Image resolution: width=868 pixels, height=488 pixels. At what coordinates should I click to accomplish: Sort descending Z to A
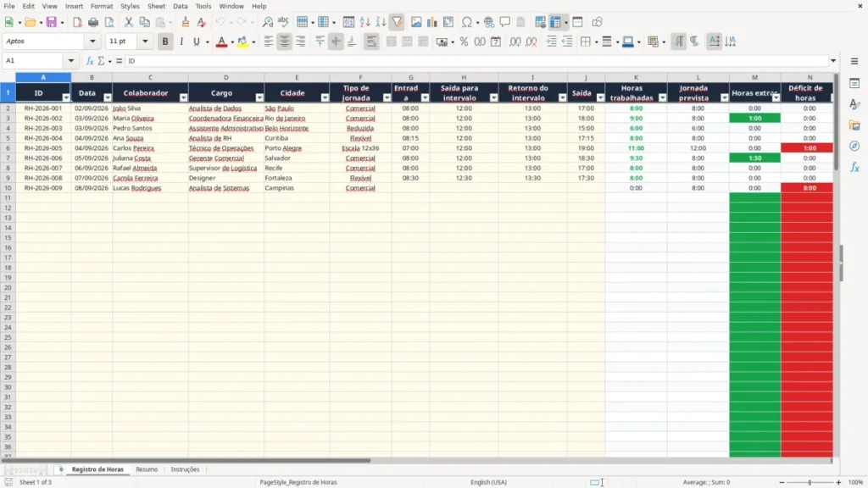click(381, 22)
